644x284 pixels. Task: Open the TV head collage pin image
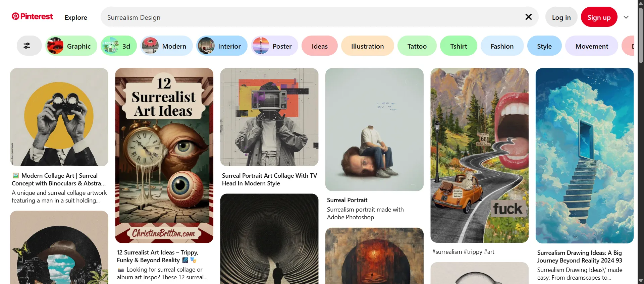click(269, 117)
